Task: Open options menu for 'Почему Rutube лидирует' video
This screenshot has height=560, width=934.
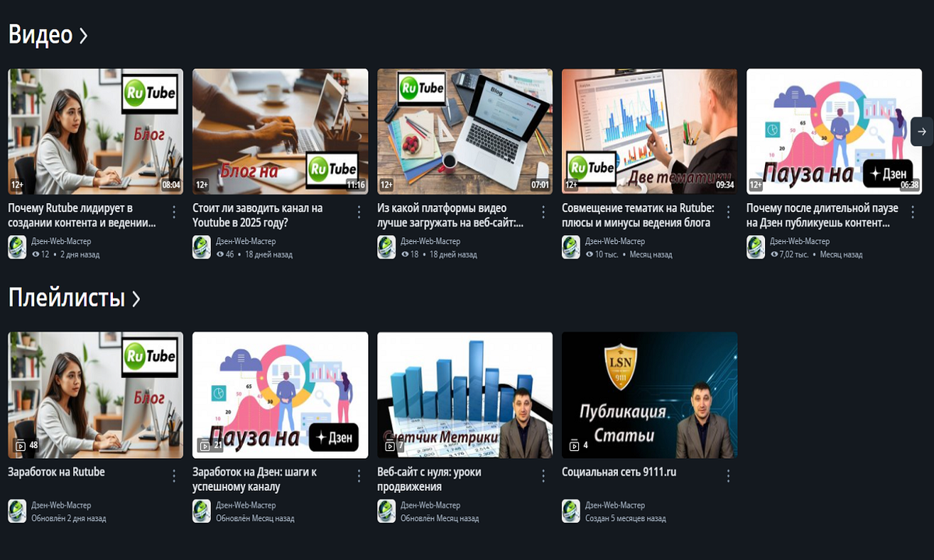Action: coord(174,212)
